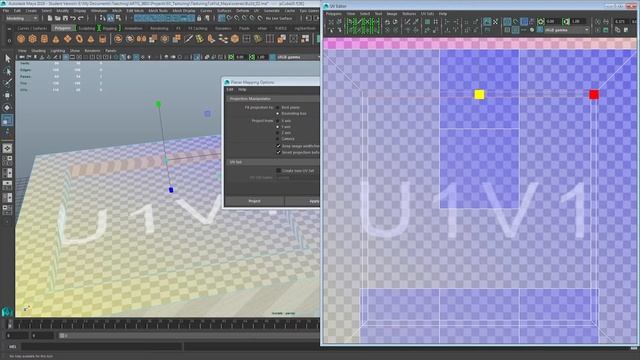Image resolution: width=640 pixels, height=360 pixels.
Task: Project from X axis
Action: pos(278,121)
